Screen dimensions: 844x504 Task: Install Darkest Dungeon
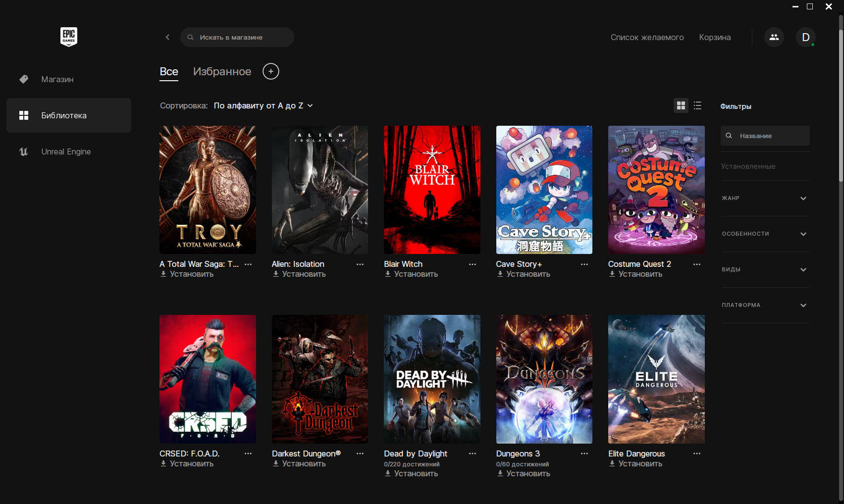pos(299,464)
